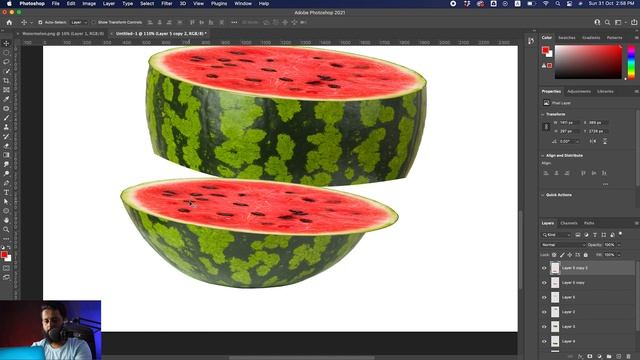Image resolution: width=640 pixels, height=360 pixels.
Task: Open the Kind filter dropdown in Layers
Action: 556,235
